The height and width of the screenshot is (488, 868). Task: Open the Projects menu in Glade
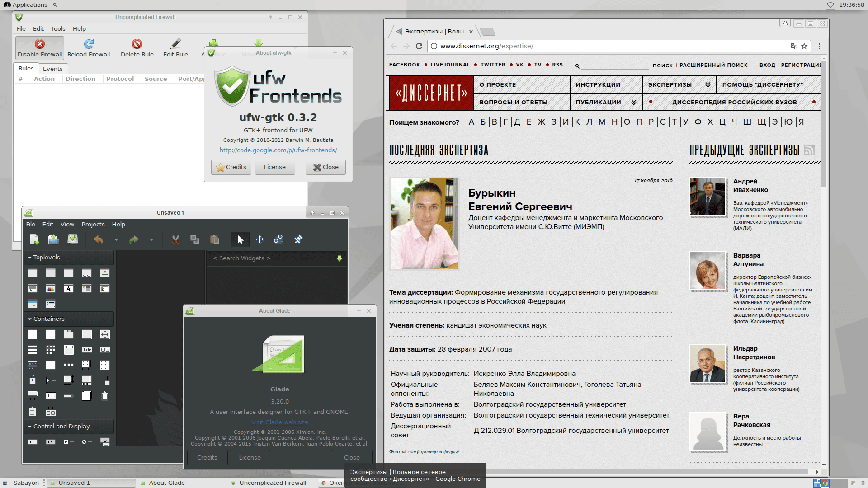pyautogui.click(x=93, y=224)
